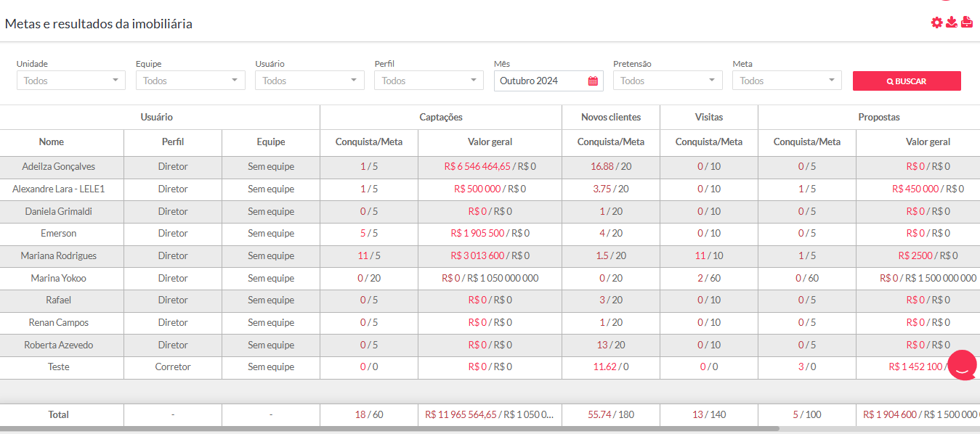Click the value 3 / 0
The width and height of the screenshot is (980, 434).
click(x=807, y=367)
